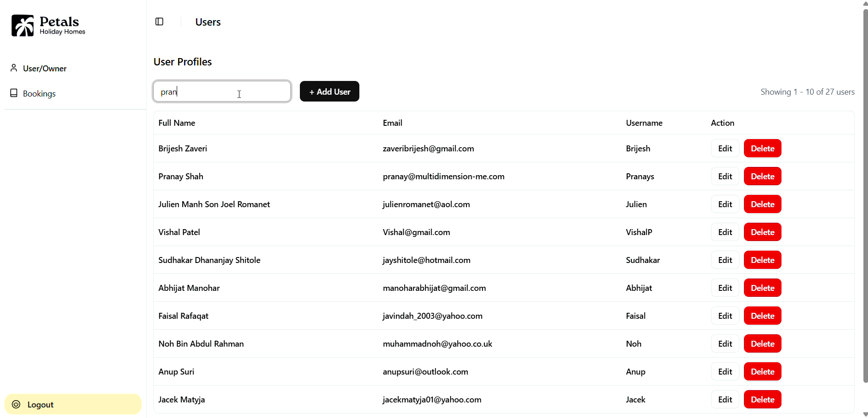Click the Bookings book icon
Screen dimensions: 868x418
pos(14,93)
